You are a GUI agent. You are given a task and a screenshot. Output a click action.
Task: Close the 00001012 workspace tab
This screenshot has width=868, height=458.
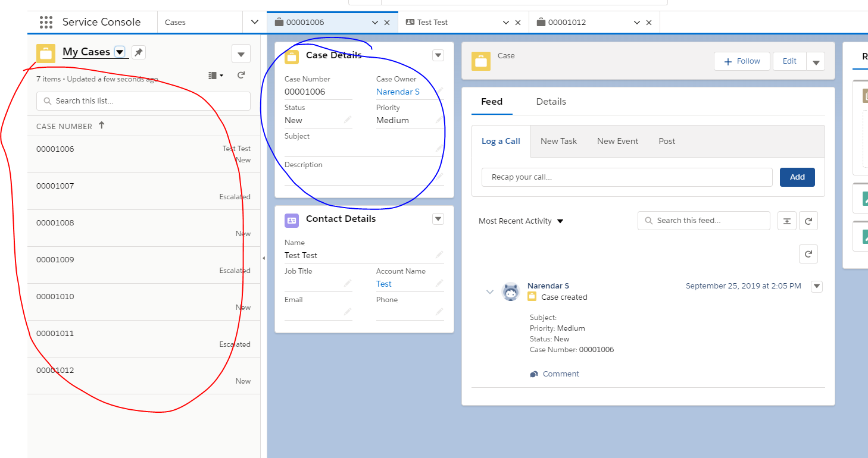649,23
